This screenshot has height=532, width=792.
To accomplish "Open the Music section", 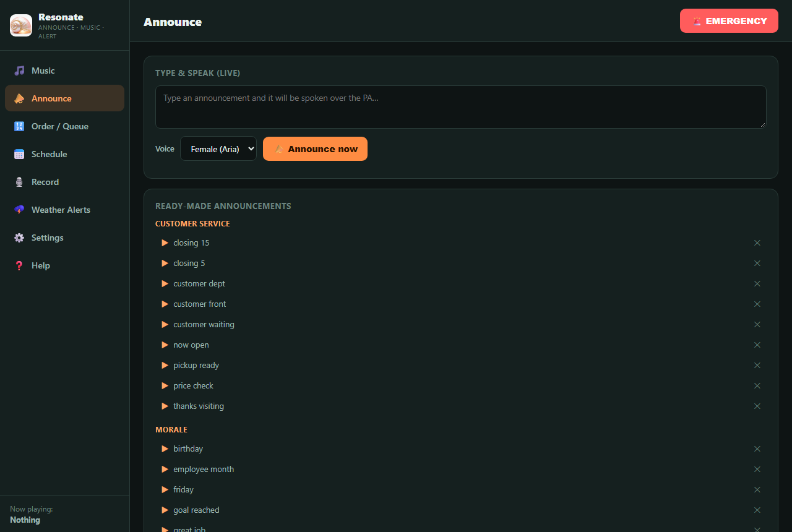I will coord(64,71).
